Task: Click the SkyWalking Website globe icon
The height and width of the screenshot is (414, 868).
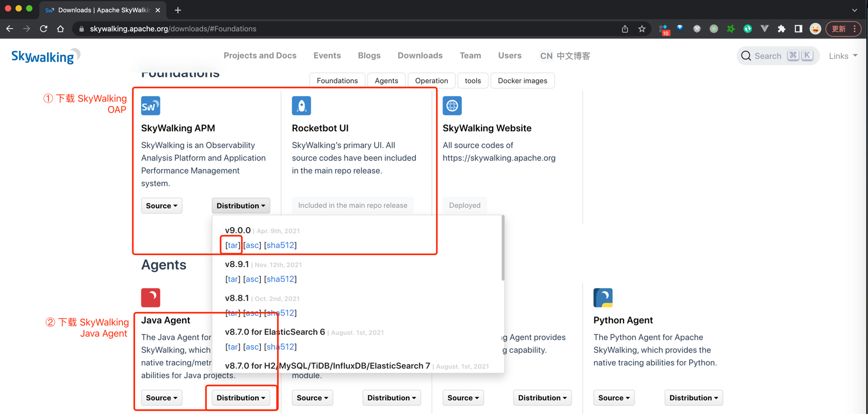Action: coord(453,106)
